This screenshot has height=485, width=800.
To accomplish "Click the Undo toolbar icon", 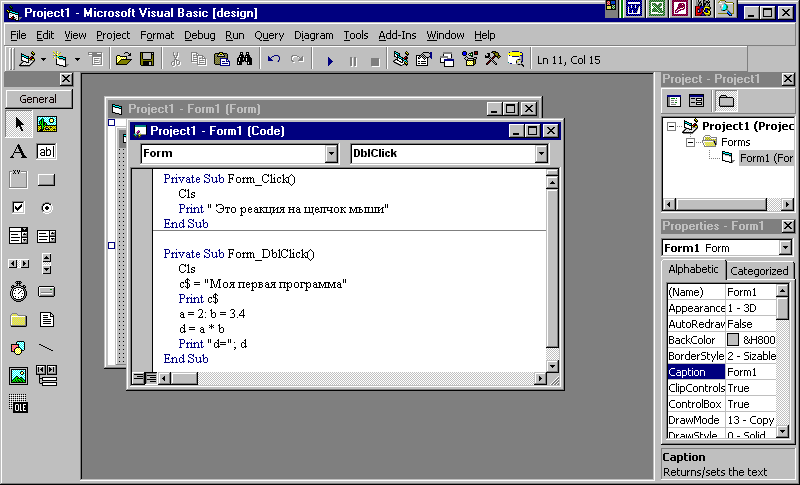I will pyautogui.click(x=274, y=60).
